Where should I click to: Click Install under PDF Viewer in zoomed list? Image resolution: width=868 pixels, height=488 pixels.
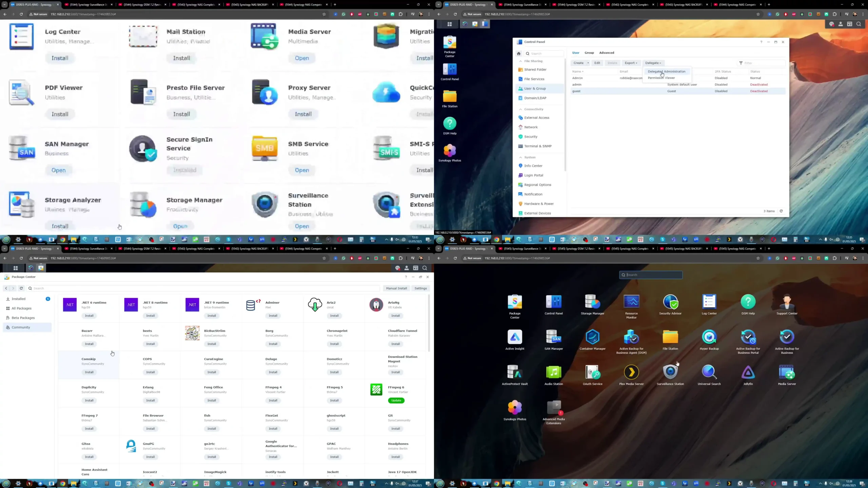pyautogui.click(x=60, y=114)
